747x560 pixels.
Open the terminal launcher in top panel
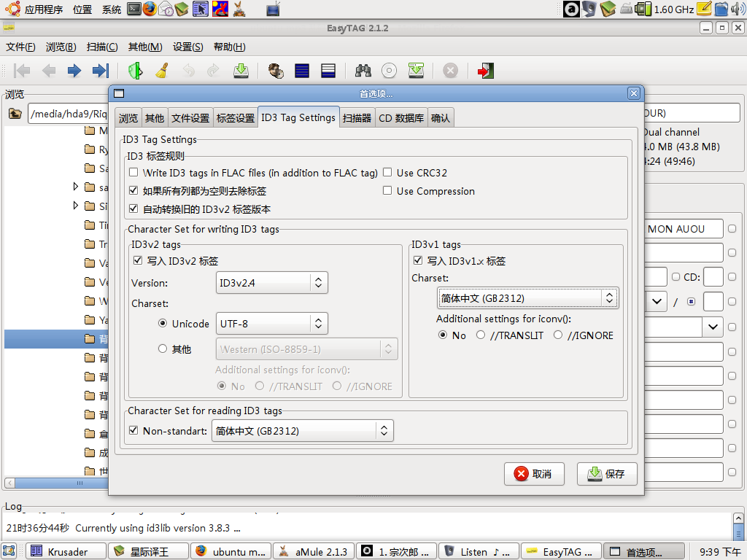134,9
